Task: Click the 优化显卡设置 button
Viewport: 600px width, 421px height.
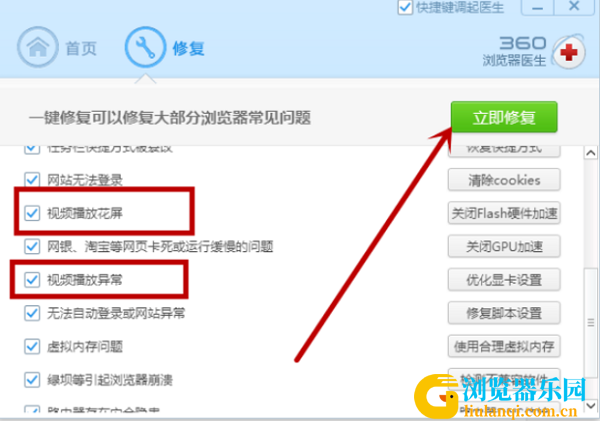Action: tap(504, 280)
